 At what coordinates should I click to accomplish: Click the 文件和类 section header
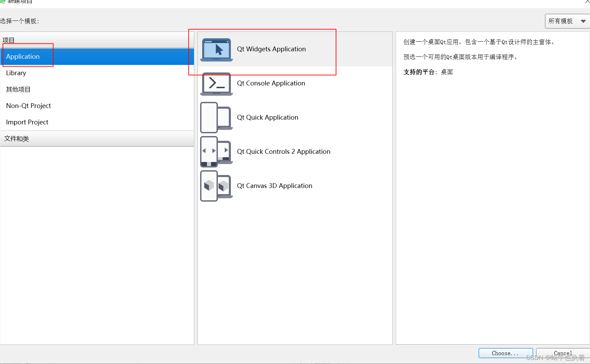point(97,139)
